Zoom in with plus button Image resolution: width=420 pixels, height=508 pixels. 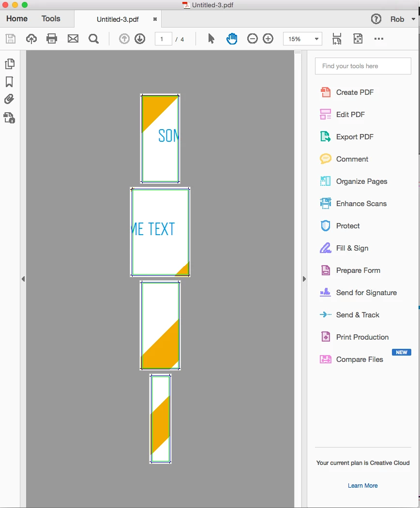[x=268, y=39]
